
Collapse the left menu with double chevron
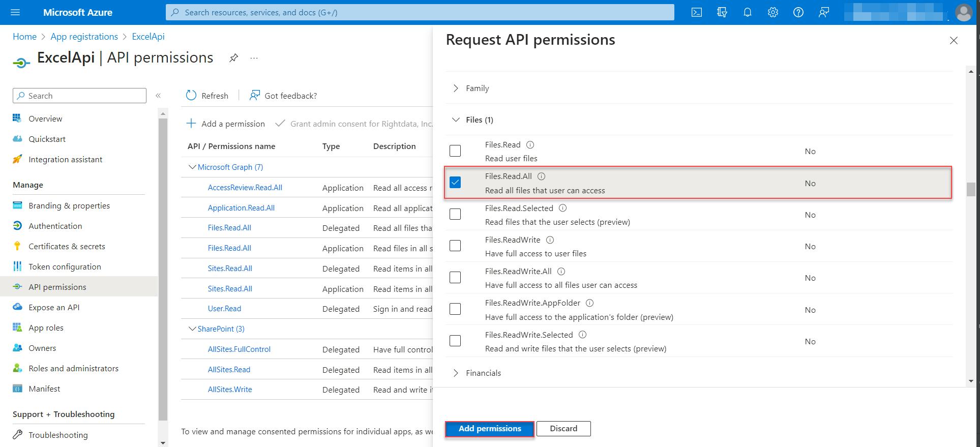(x=158, y=96)
